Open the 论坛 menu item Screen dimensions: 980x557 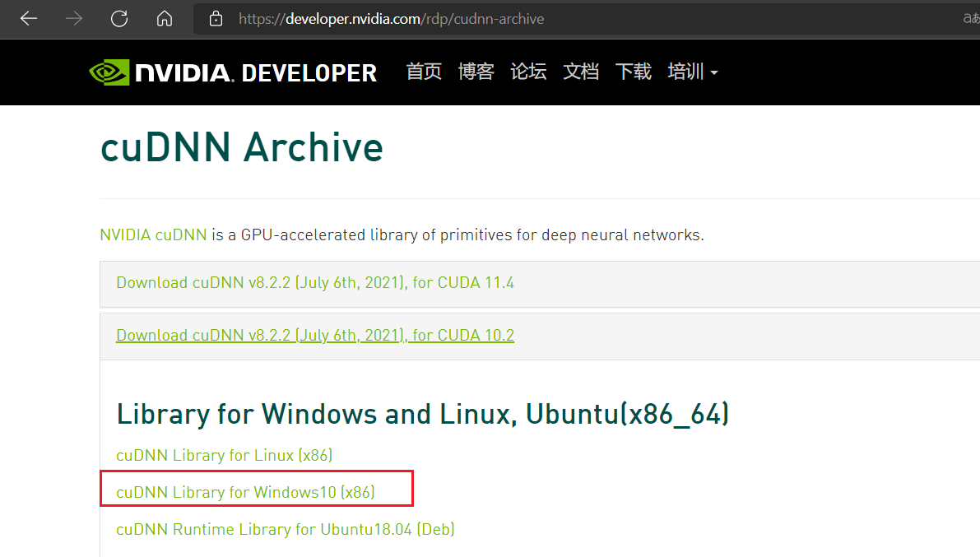[529, 72]
